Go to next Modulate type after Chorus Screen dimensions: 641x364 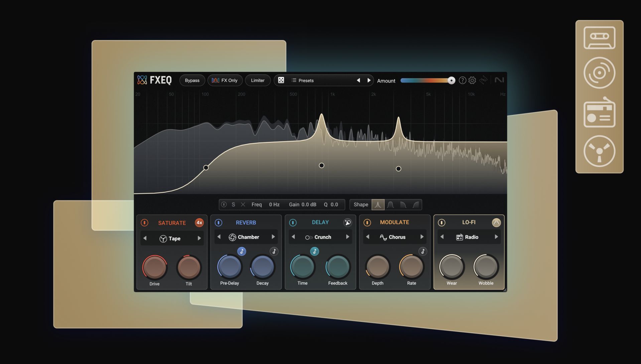422,237
